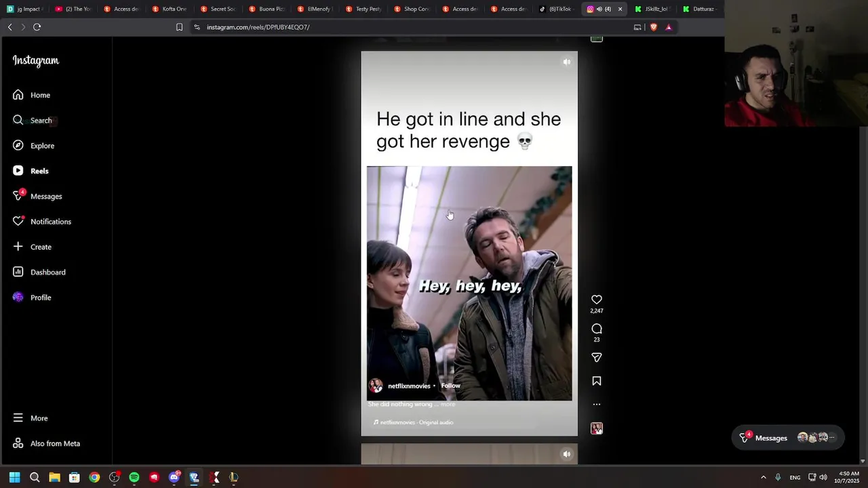This screenshot has height=488, width=868.
Task: Switch to the 'Buona Pizz' tab
Action: click(x=267, y=9)
